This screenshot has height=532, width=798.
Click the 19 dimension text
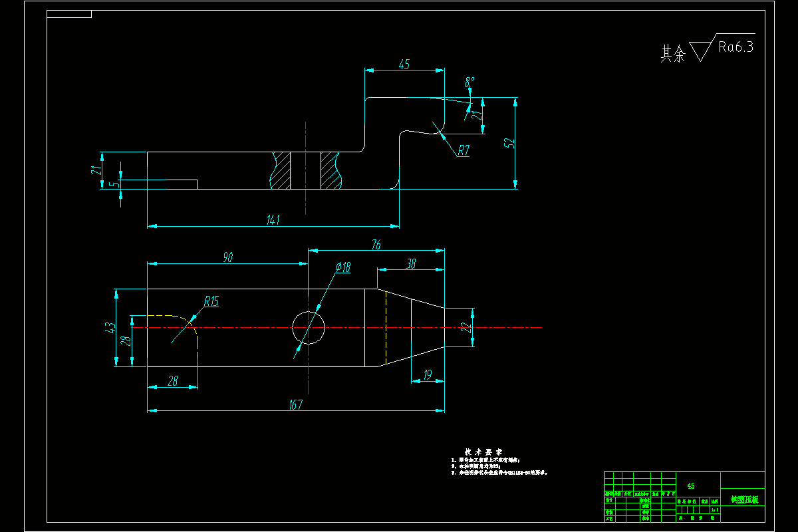[427, 376]
